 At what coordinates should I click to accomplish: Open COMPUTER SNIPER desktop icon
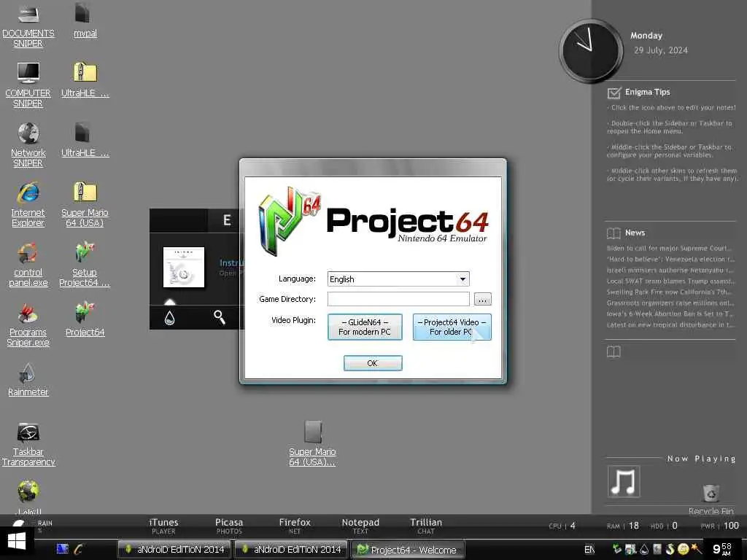28,85
